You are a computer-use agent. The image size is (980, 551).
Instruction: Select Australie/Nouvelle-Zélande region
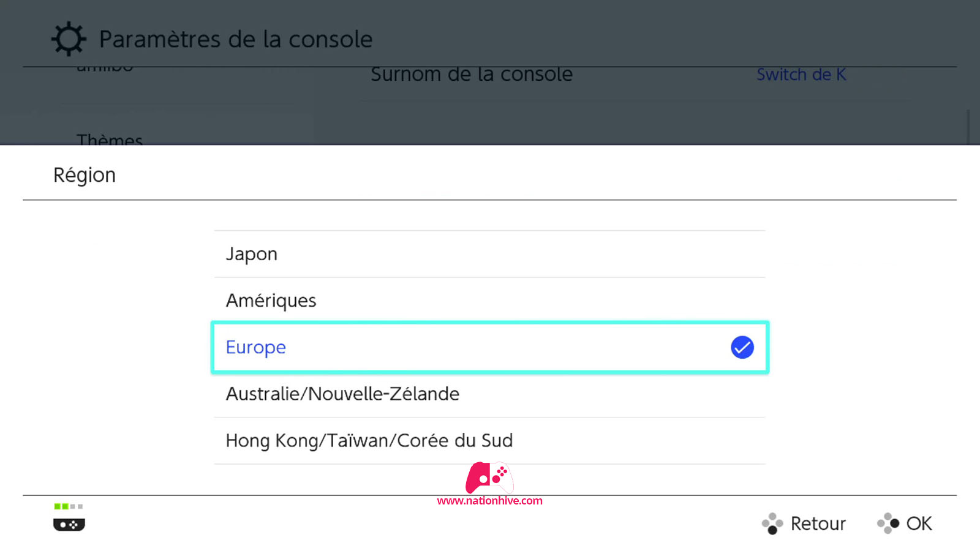pos(489,394)
